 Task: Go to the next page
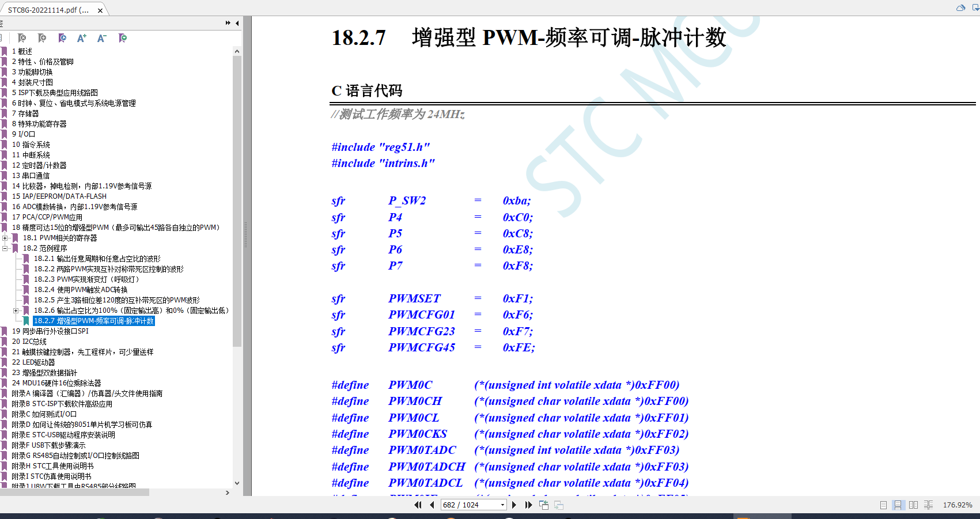point(514,505)
